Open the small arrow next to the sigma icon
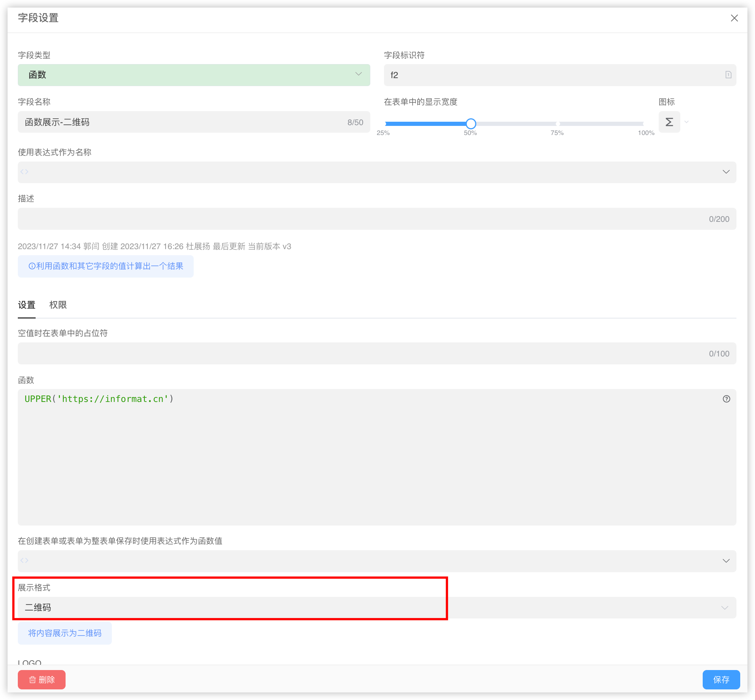755x700 pixels. click(x=686, y=122)
